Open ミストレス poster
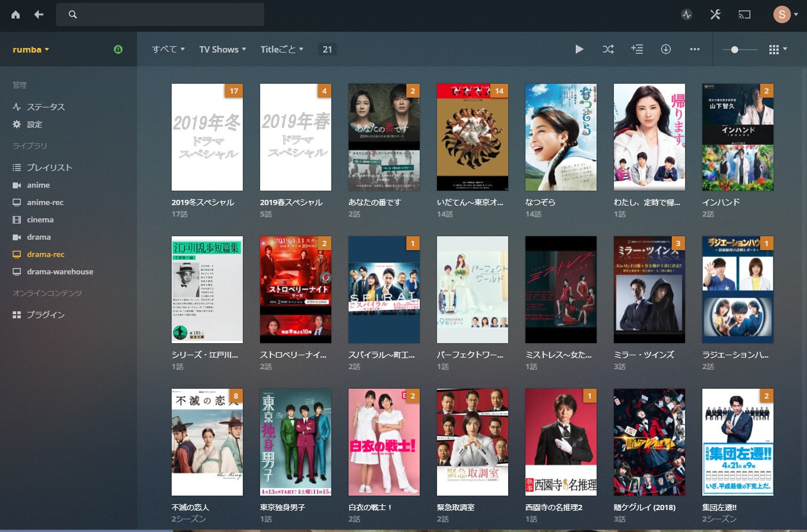This screenshot has width=807, height=532. [561, 289]
